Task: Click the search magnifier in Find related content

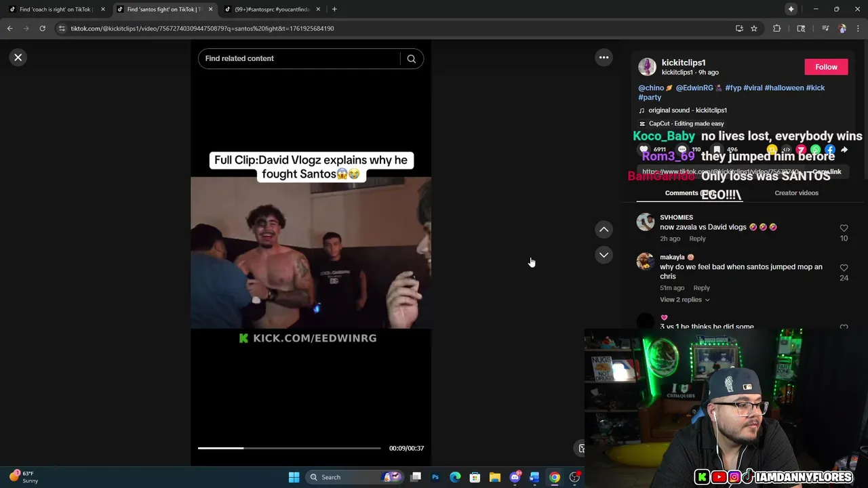Action: click(411, 59)
